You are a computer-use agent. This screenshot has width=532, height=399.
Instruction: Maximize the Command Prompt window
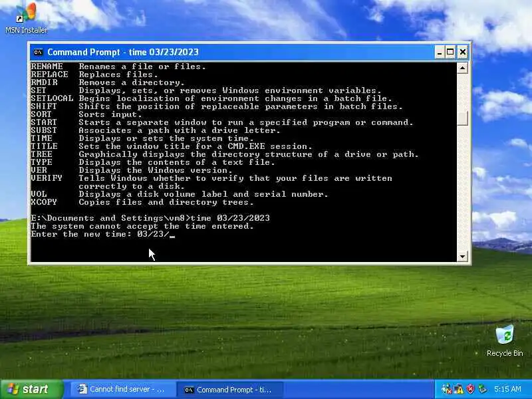(450, 53)
